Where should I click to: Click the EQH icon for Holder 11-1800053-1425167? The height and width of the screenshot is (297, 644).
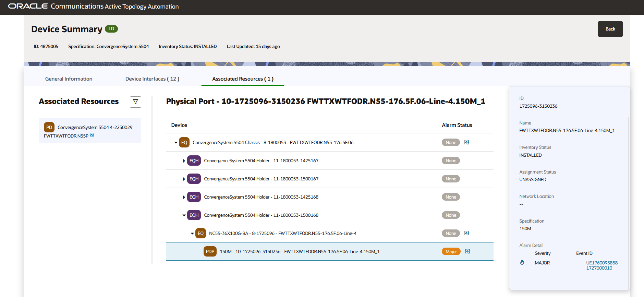[x=194, y=161]
